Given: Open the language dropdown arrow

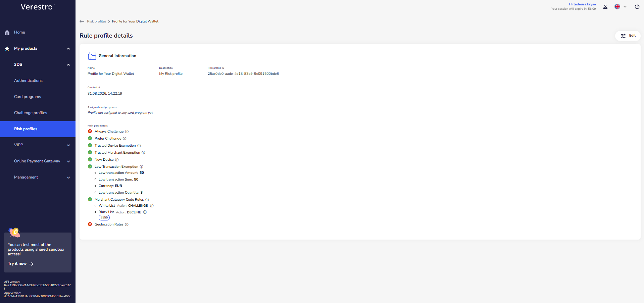Looking at the screenshot, I should (x=625, y=7).
